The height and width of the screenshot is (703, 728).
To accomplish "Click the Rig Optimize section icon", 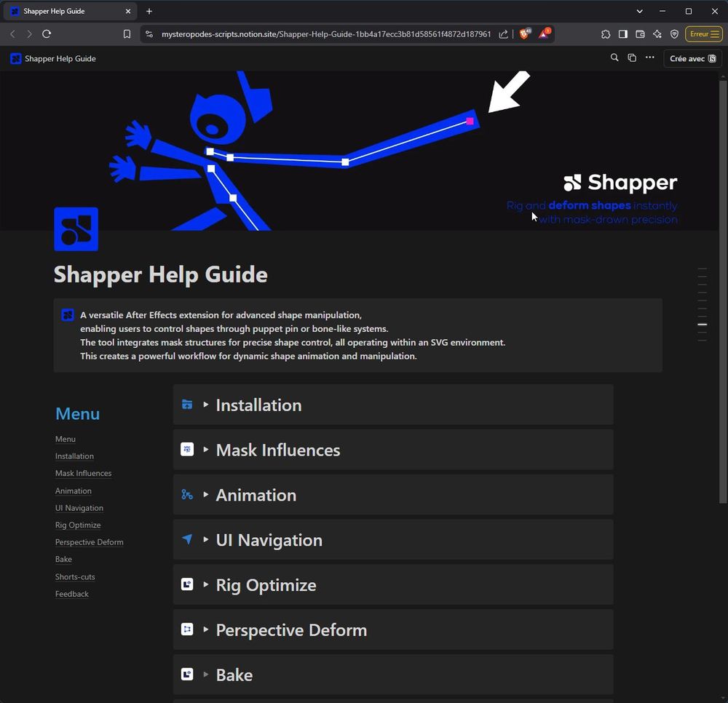I will pos(187,584).
